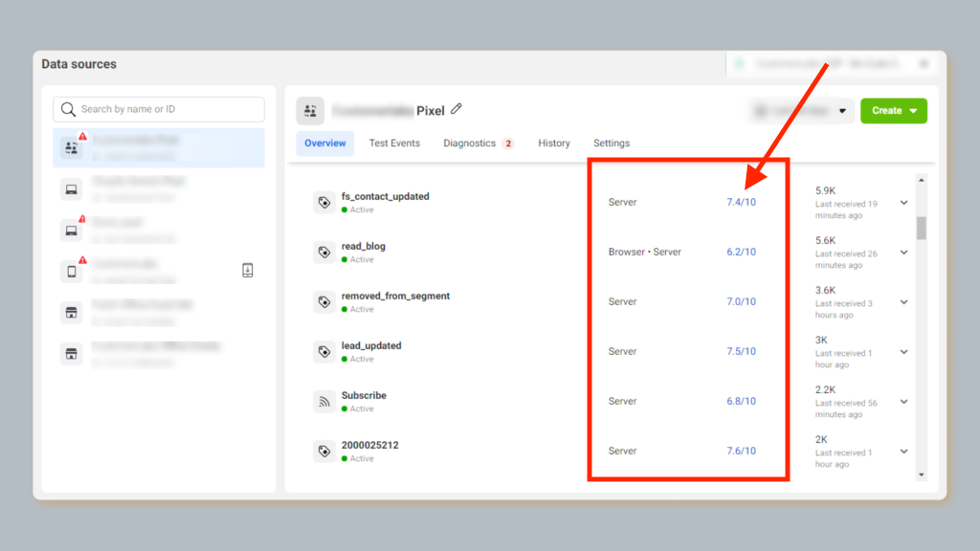
Task: Click the 5.9K total events count
Action: (x=825, y=190)
